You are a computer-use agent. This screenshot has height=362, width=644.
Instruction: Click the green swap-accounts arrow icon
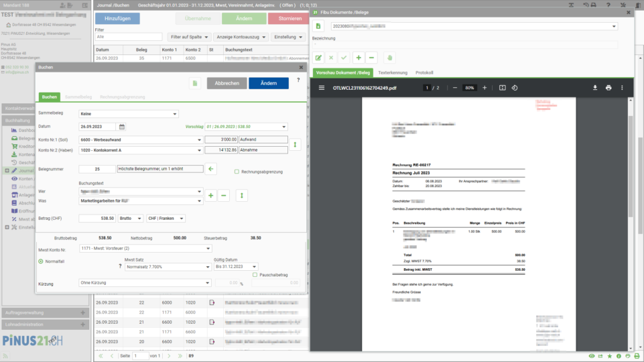click(295, 145)
